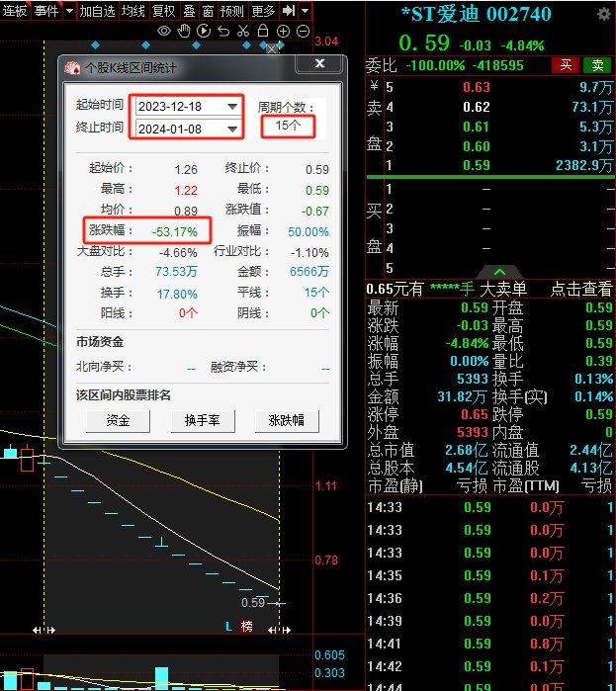
Task: Click the circular replay play icon
Action: (x=204, y=31)
